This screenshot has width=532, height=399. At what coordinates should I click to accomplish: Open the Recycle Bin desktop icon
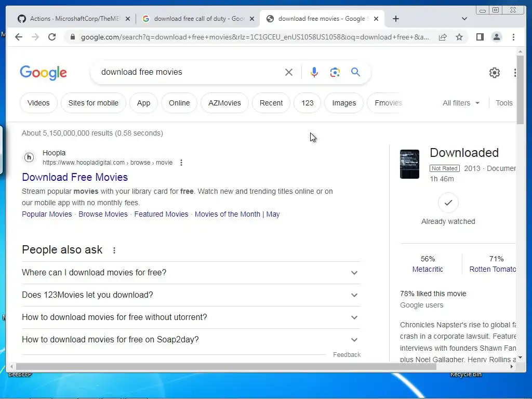(466, 374)
